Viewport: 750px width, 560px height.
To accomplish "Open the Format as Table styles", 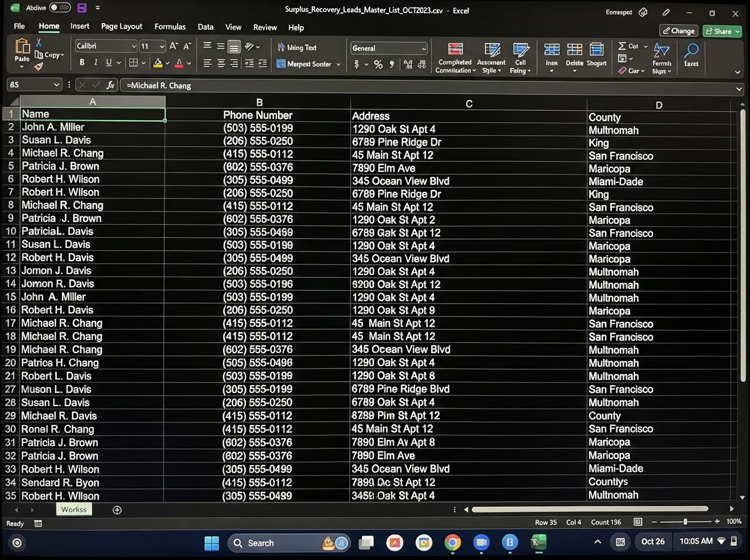I will click(492, 57).
